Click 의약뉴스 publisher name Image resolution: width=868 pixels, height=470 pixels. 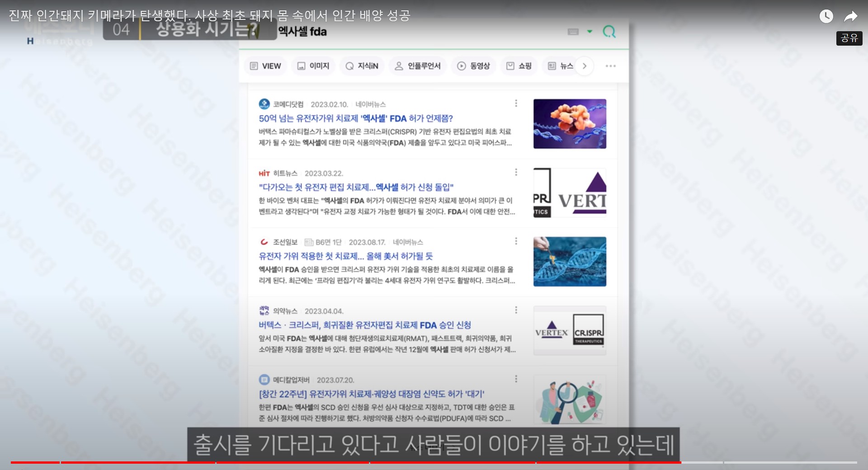(285, 311)
